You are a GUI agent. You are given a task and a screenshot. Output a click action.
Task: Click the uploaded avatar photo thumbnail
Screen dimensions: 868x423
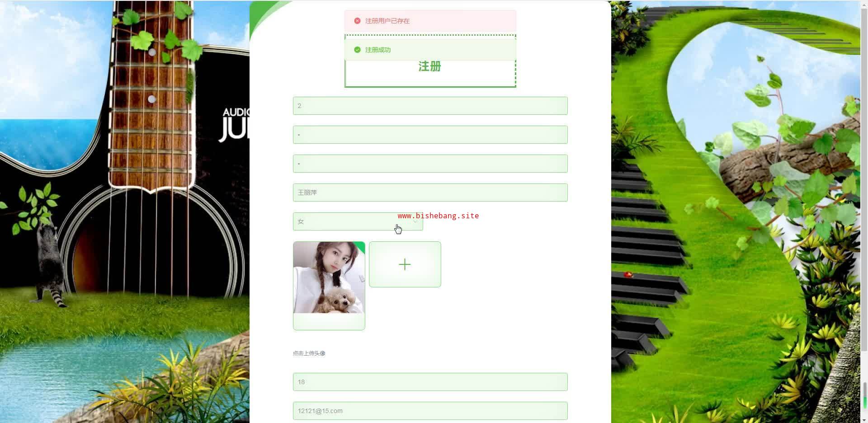[329, 277]
